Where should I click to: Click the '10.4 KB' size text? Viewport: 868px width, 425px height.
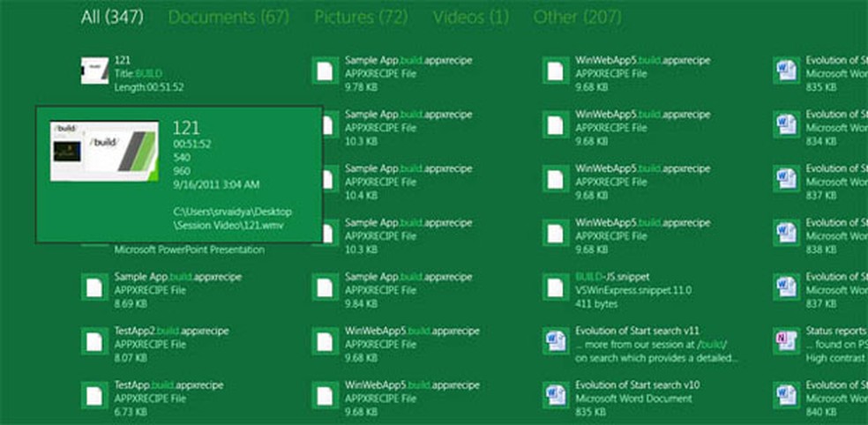(x=362, y=196)
